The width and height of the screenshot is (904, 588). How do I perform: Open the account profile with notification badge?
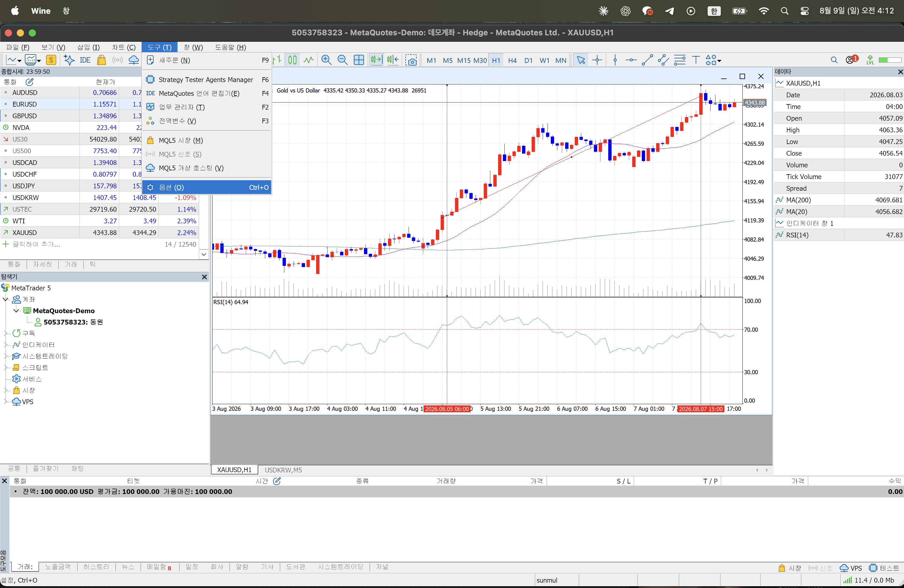(852, 60)
